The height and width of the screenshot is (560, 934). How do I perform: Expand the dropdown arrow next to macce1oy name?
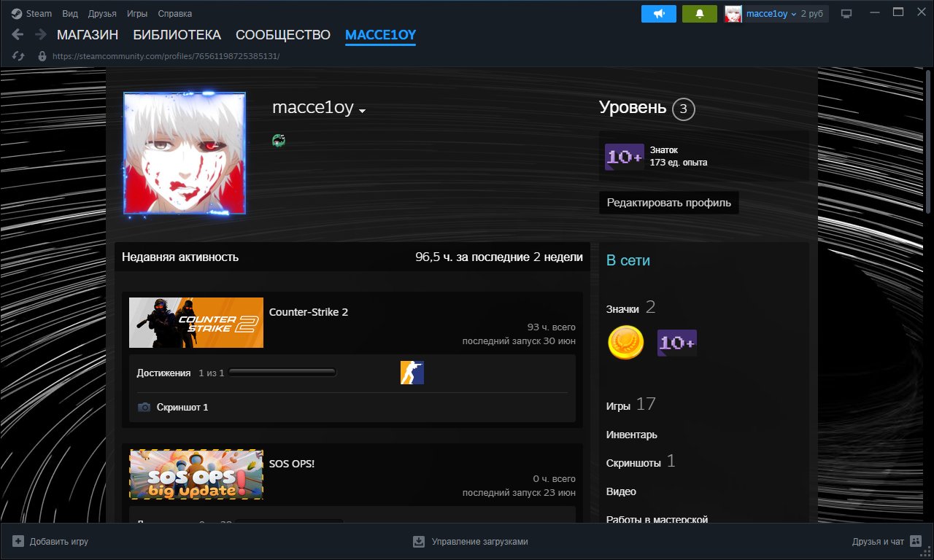coord(362,111)
